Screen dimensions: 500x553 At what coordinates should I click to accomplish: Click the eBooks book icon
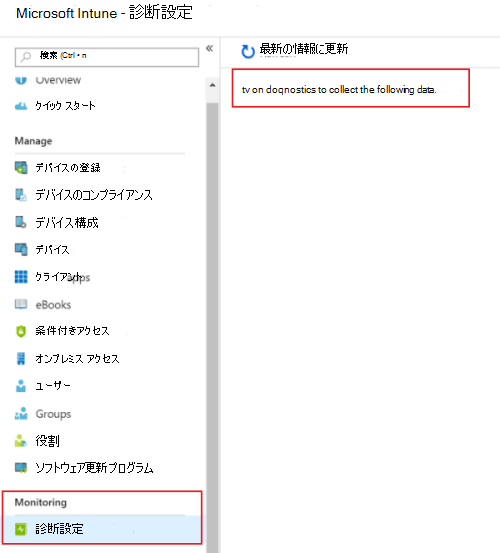(21, 304)
